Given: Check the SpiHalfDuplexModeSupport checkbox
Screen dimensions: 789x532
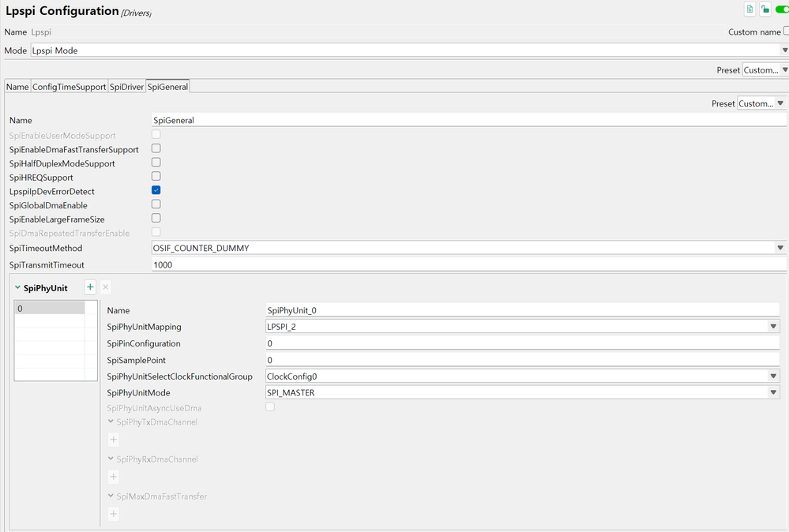Looking at the screenshot, I should pos(156,163).
